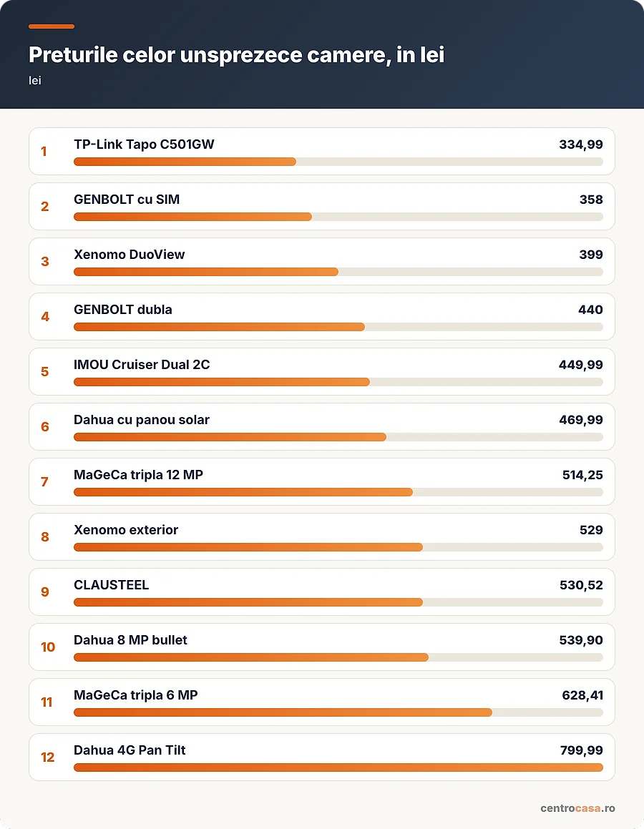Click the Xenomo exterior row
Image resolution: width=644 pixels, height=829 pixels.
pyautogui.click(x=322, y=536)
